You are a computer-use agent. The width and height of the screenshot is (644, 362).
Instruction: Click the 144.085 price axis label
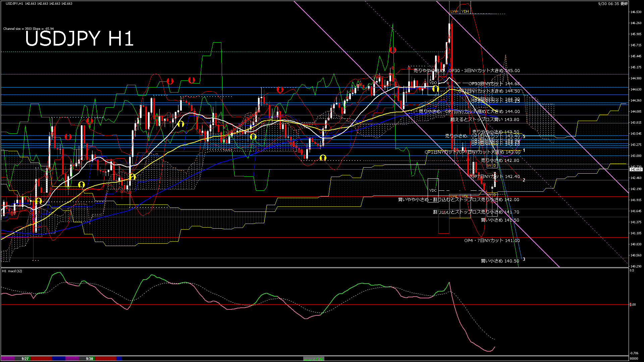(x=636, y=112)
